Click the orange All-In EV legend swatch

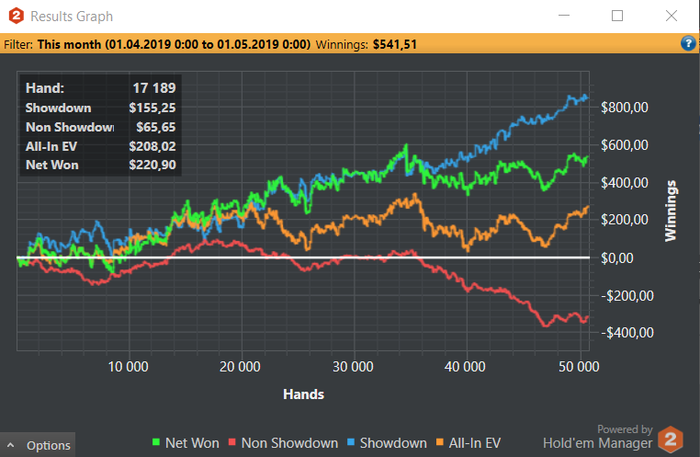click(440, 442)
